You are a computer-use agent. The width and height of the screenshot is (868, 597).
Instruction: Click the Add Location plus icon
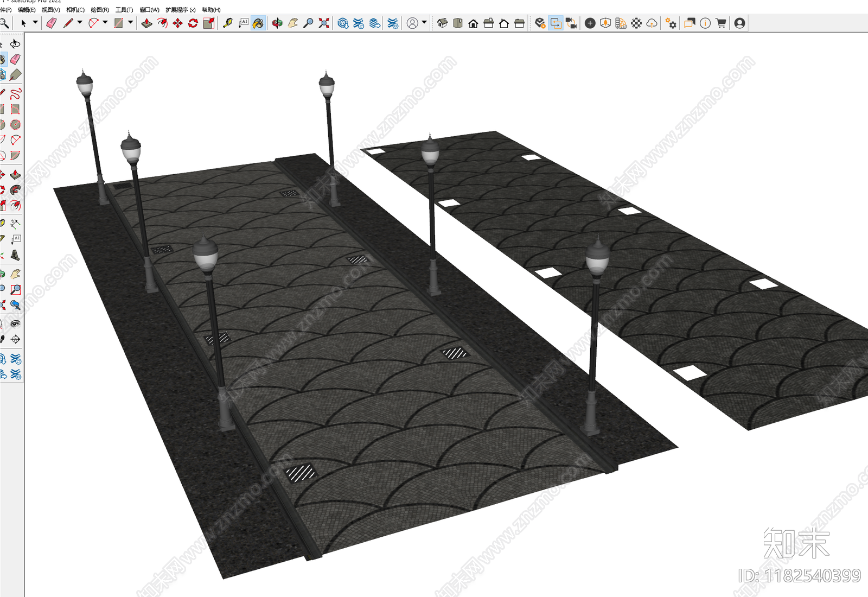pos(590,23)
